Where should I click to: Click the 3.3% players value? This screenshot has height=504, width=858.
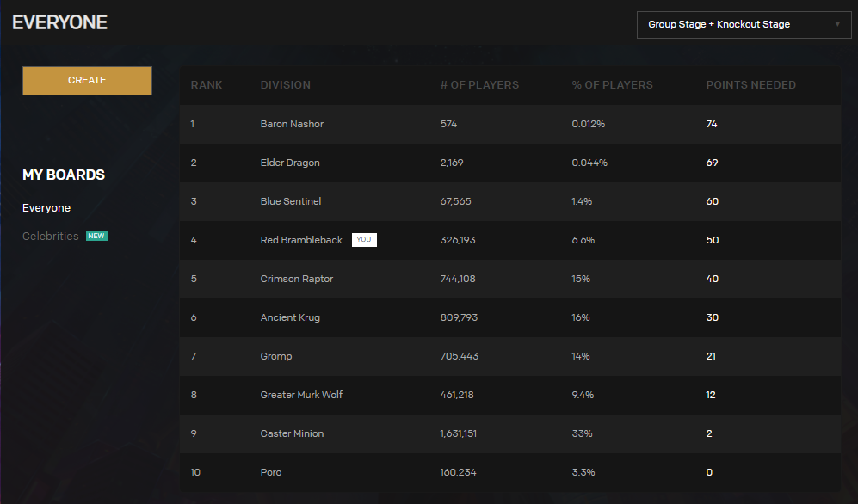(x=583, y=472)
